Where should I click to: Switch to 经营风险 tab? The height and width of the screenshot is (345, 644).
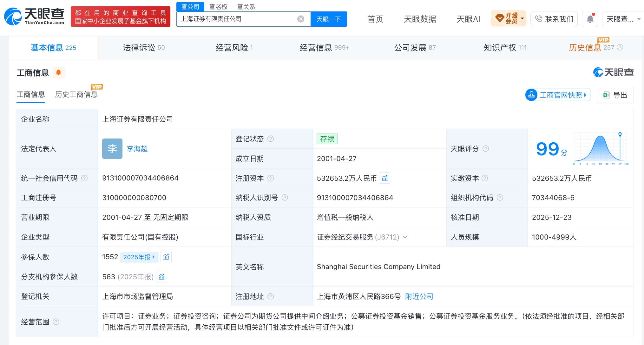pos(234,48)
